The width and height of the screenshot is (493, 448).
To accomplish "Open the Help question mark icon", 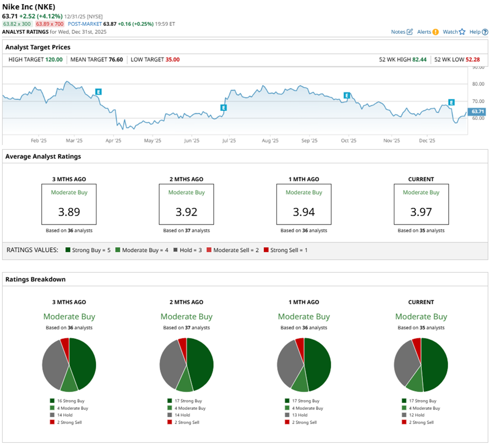I will (485, 32).
